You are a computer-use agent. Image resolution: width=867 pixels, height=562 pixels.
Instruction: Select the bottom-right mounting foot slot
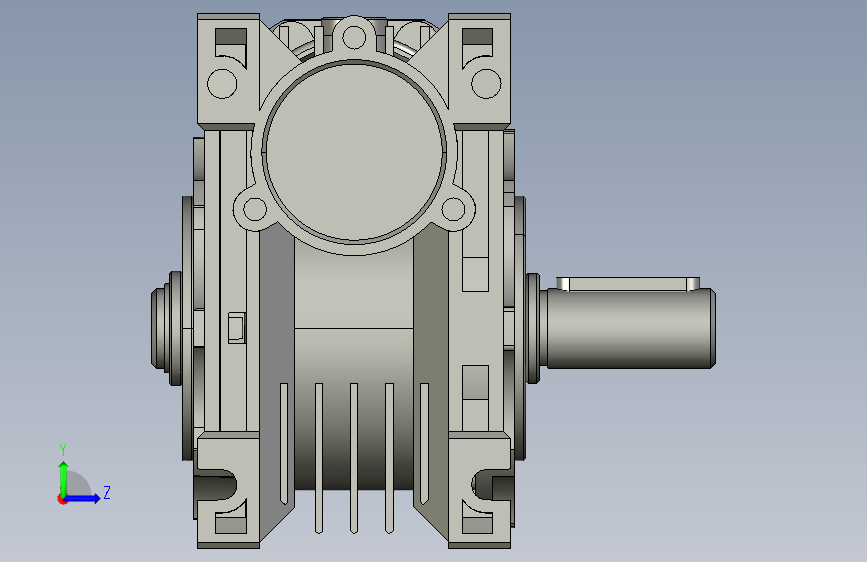click(491, 485)
